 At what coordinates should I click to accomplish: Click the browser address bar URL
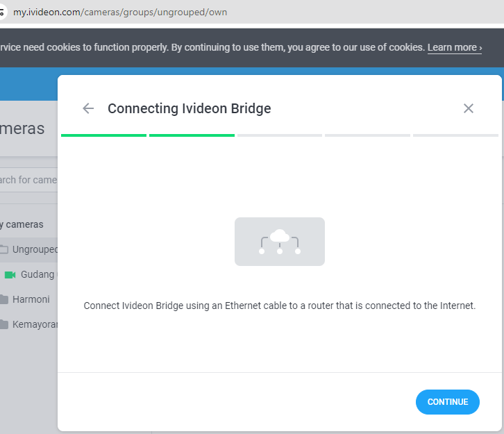(x=120, y=12)
